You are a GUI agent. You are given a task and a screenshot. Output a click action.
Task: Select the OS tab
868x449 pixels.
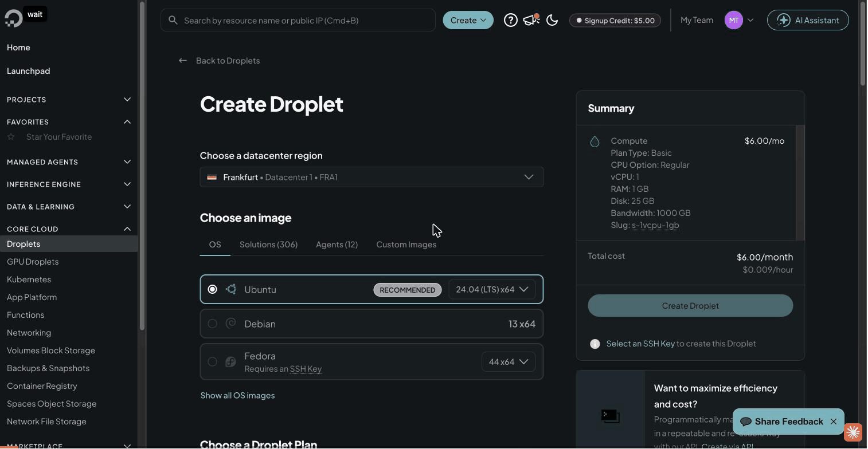[x=215, y=245]
